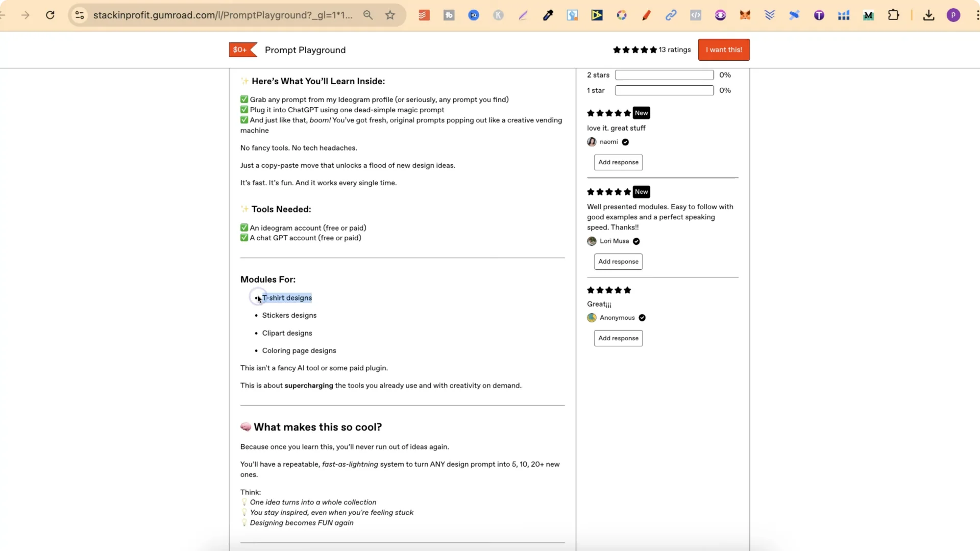The image size is (980, 551).
Task: Click the address bar URL field
Action: (x=223, y=15)
